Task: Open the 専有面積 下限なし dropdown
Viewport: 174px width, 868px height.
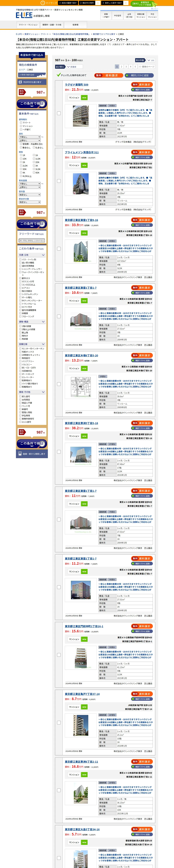Action: click(30, 184)
